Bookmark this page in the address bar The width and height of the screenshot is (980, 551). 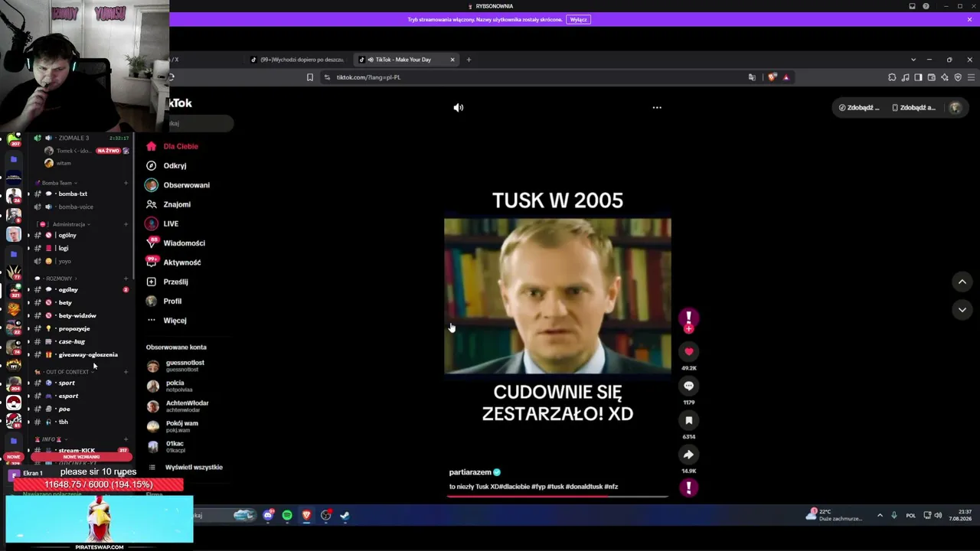(310, 77)
